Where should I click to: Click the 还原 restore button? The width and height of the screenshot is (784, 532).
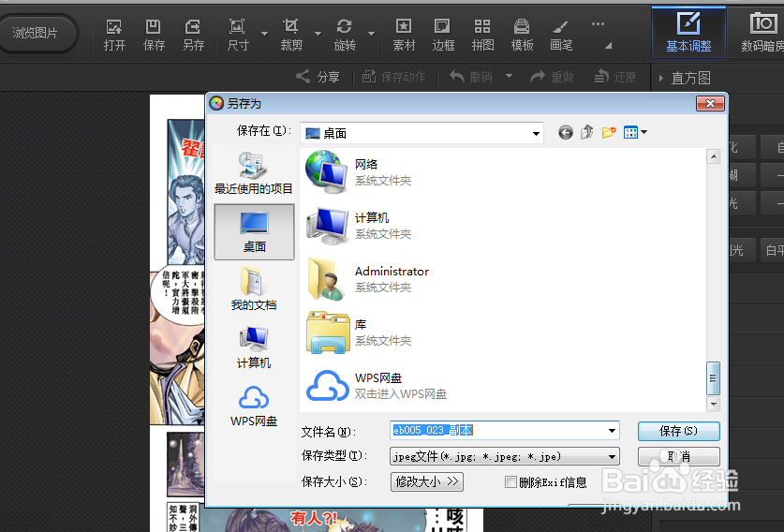tap(615, 77)
